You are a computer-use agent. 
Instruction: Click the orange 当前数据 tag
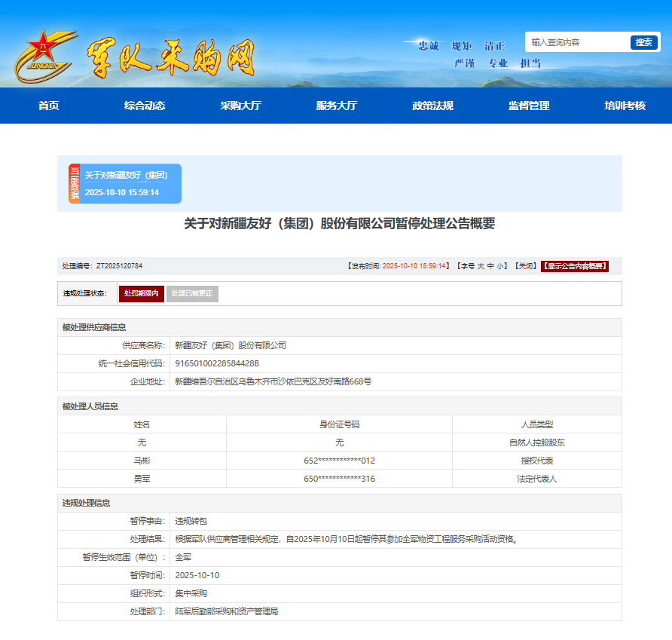tap(74, 183)
